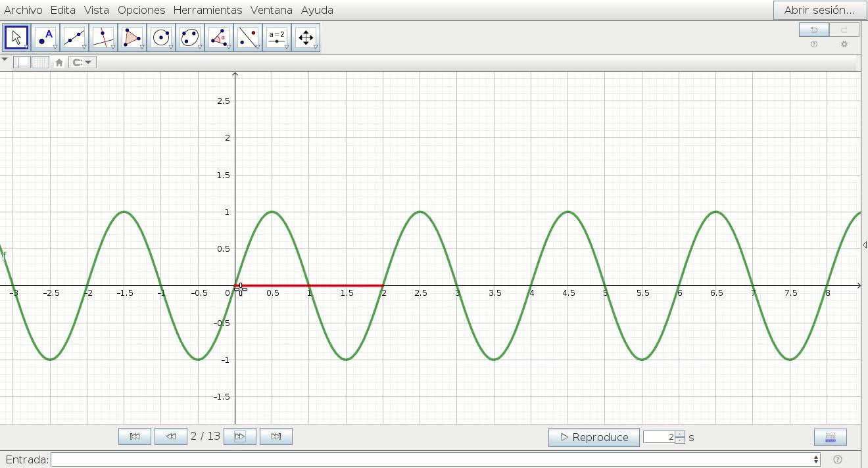Select the Perpendicular line tool
The height and width of the screenshot is (468, 868).
[x=103, y=37]
